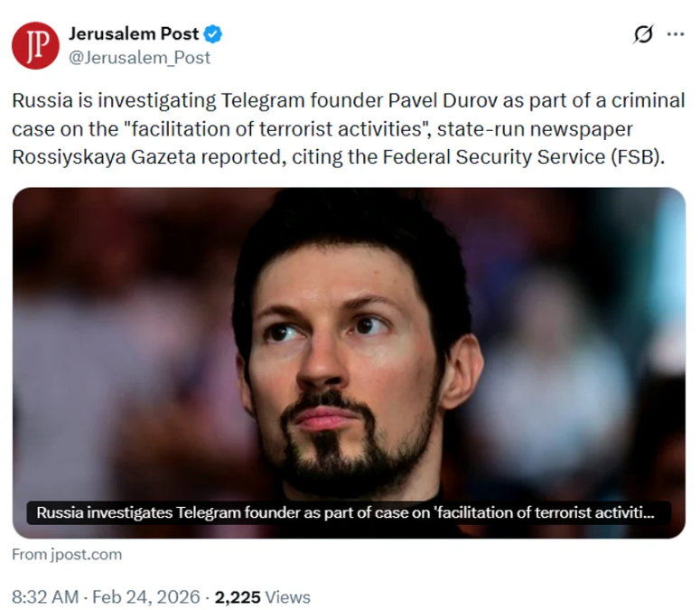Open the Jerusalem Post JP avatar
Screen dimensions: 700x610
tap(35, 45)
